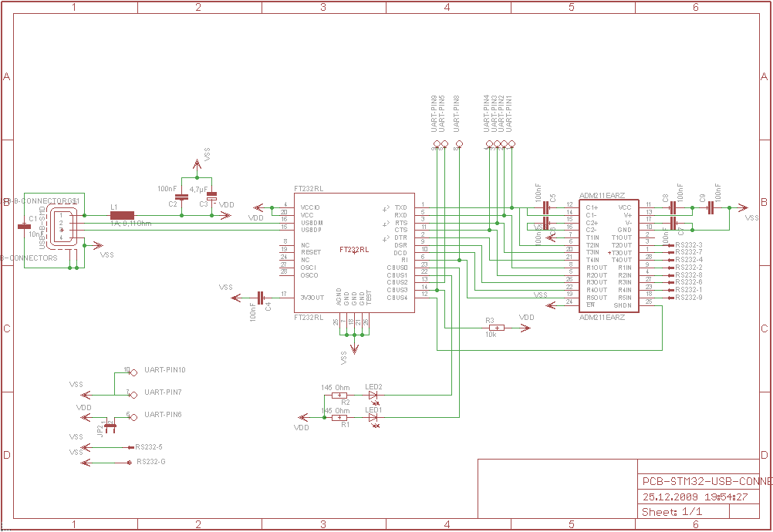Click the 10k value under R3

coord(491,335)
